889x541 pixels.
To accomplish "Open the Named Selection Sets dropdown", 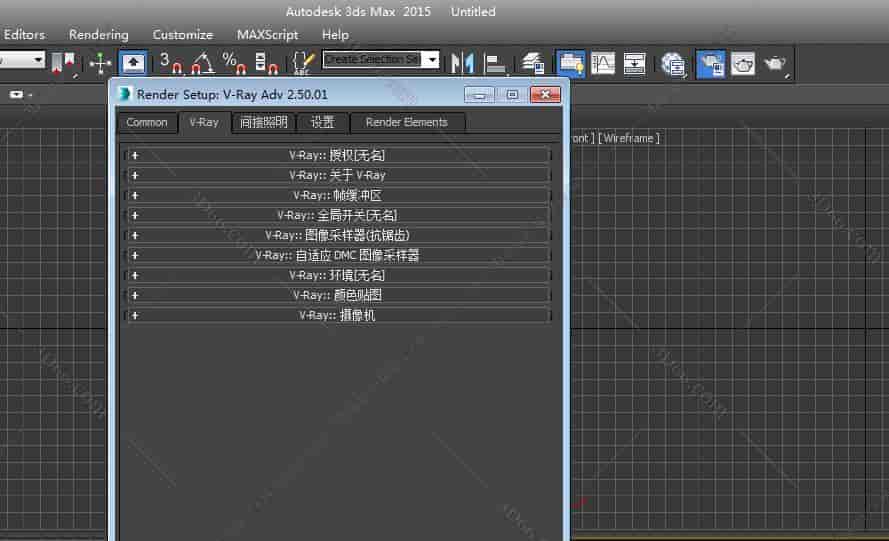I will [x=432, y=60].
